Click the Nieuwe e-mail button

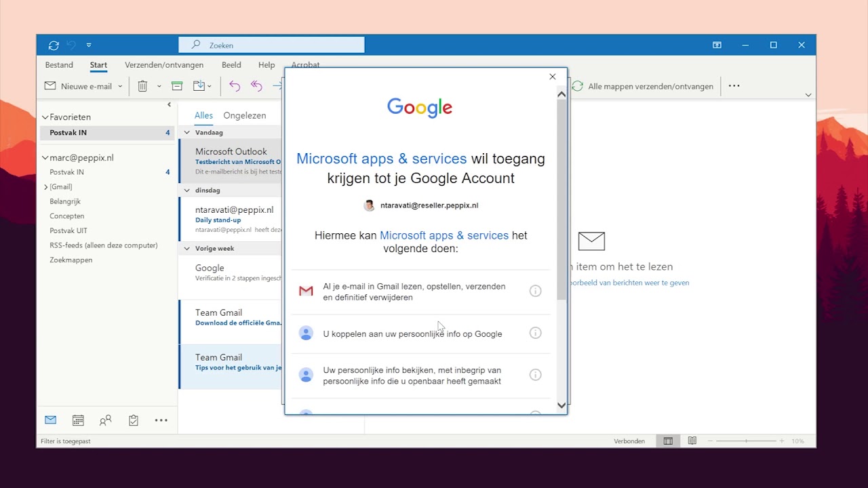[79, 86]
